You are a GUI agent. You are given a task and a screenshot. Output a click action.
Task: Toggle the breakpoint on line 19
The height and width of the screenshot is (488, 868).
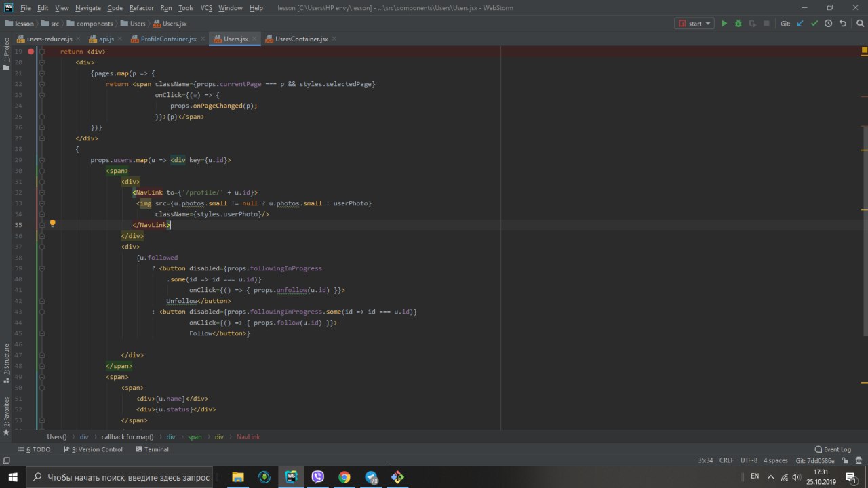point(31,52)
